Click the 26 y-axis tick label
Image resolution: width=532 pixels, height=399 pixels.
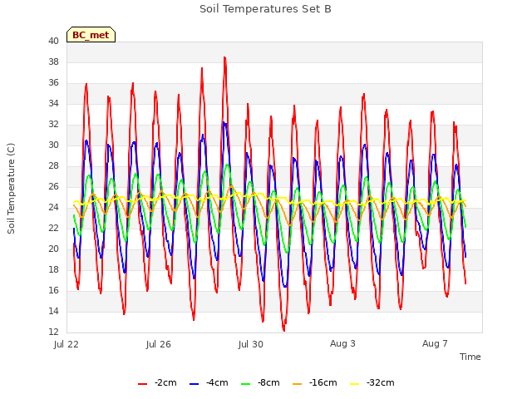(53, 186)
